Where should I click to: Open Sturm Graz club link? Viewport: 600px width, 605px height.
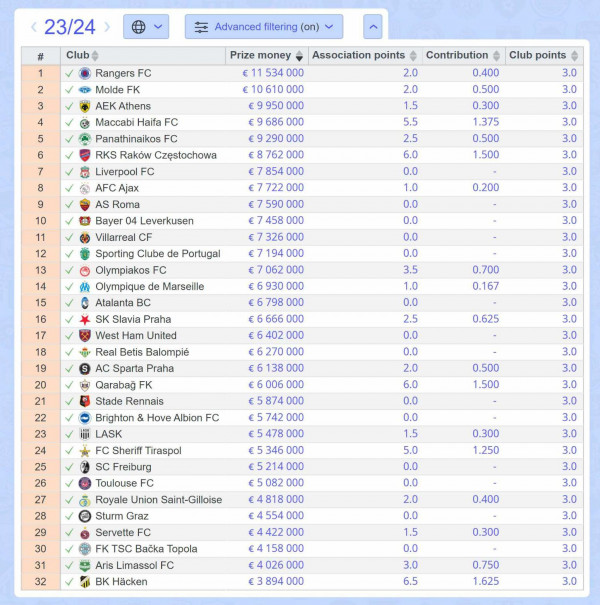tap(122, 516)
